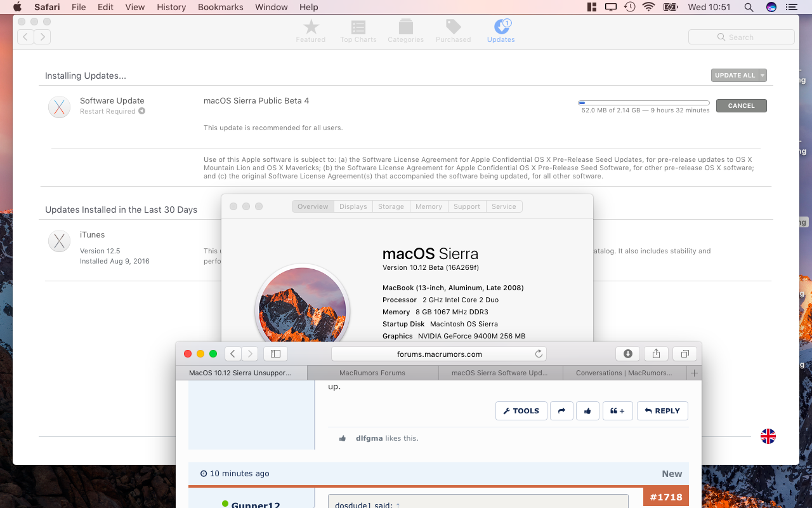Open Gunner12's profile link
The height and width of the screenshot is (508, 812).
(x=256, y=505)
